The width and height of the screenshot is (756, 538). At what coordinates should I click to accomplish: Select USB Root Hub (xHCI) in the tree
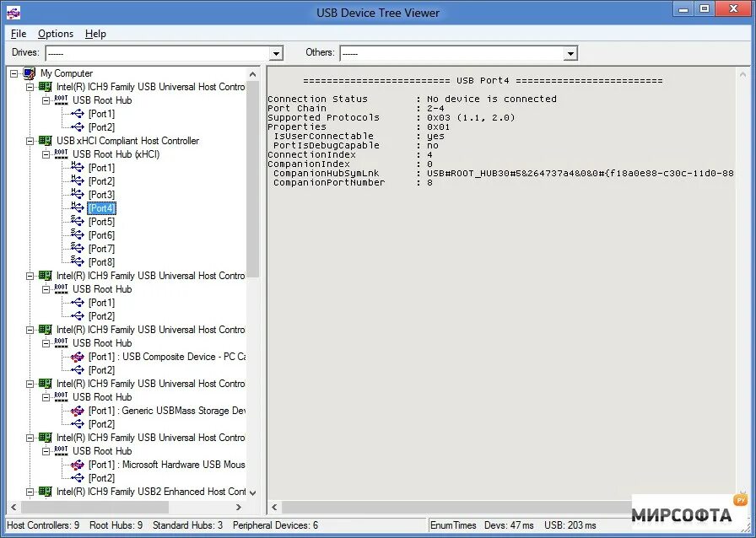tap(116, 154)
